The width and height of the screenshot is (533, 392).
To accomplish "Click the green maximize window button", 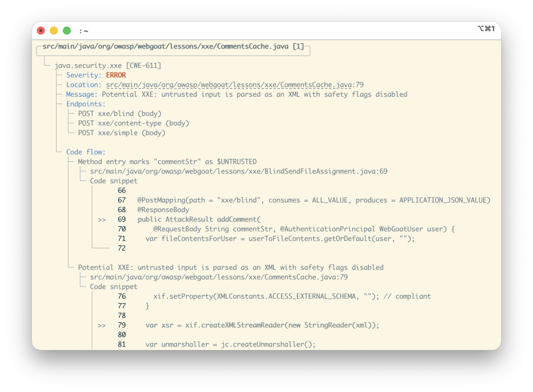I will (67, 31).
